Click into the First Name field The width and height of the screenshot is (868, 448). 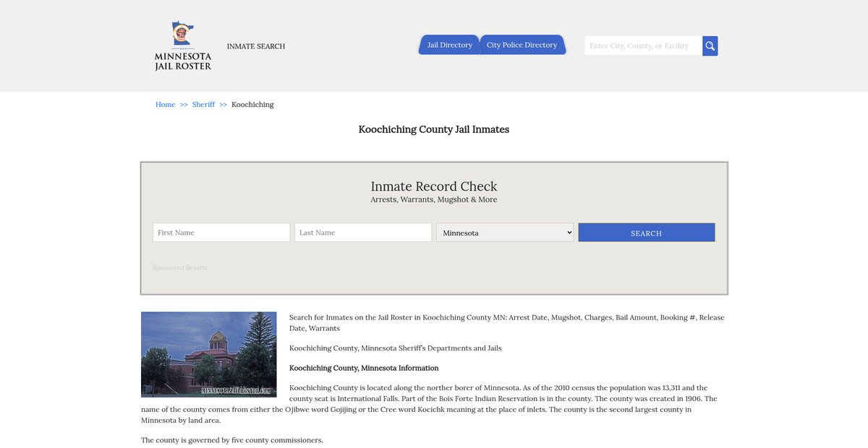click(x=221, y=233)
